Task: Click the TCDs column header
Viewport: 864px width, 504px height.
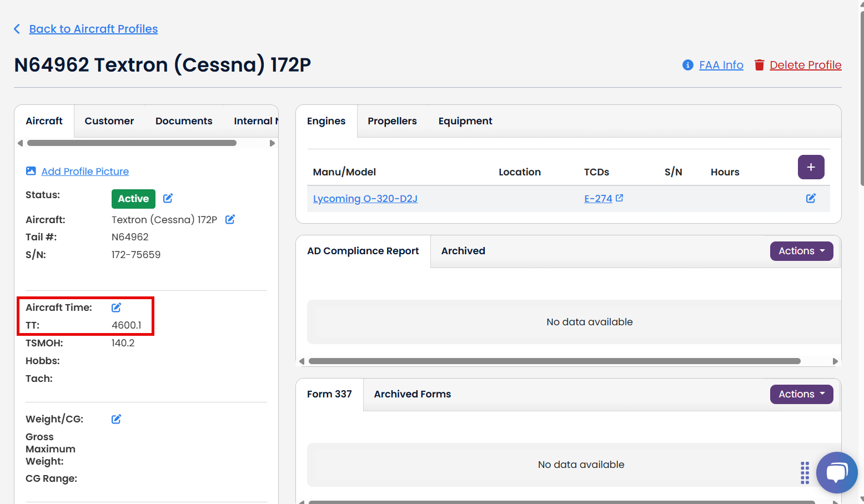Action: pos(596,172)
